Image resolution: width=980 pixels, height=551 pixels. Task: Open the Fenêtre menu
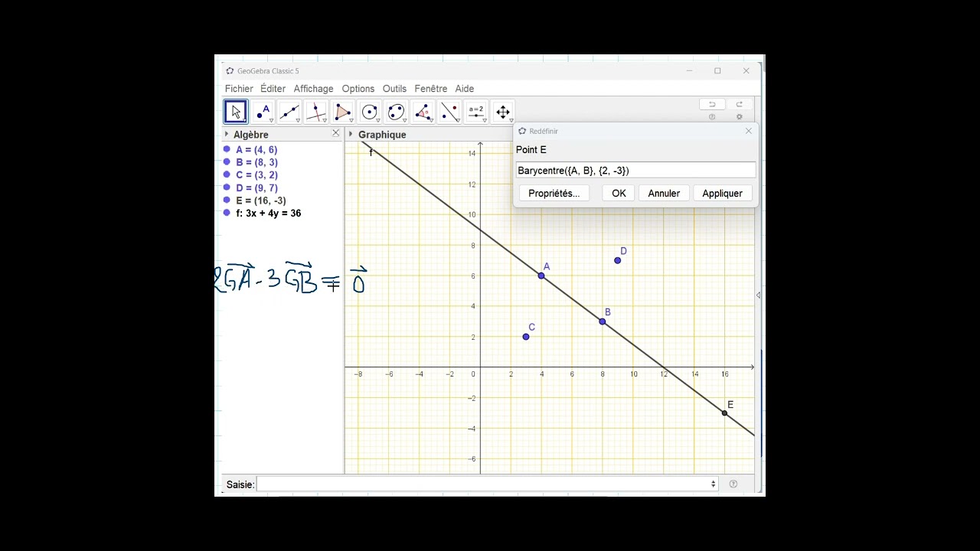point(430,89)
